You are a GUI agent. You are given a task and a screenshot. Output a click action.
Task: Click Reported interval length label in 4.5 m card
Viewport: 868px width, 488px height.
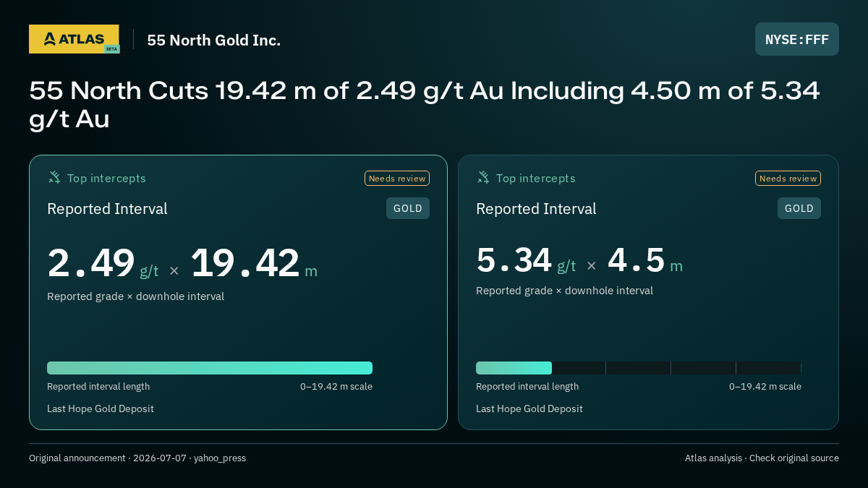pos(527,387)
